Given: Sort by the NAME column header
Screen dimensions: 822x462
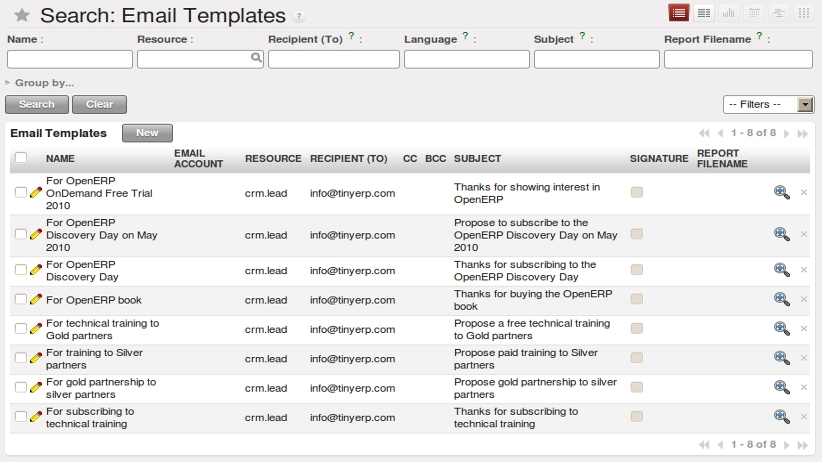Looking at the screenshot, I should (60, 158).
